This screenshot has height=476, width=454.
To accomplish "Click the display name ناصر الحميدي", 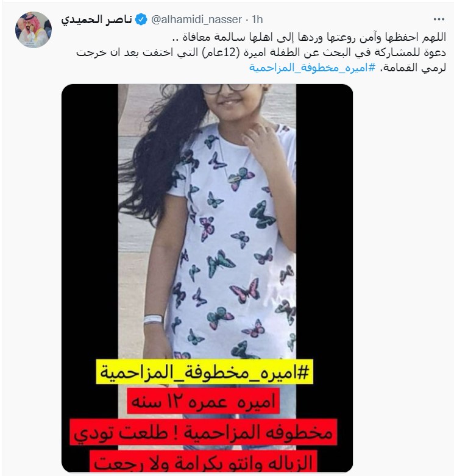I will click(96, 20).
